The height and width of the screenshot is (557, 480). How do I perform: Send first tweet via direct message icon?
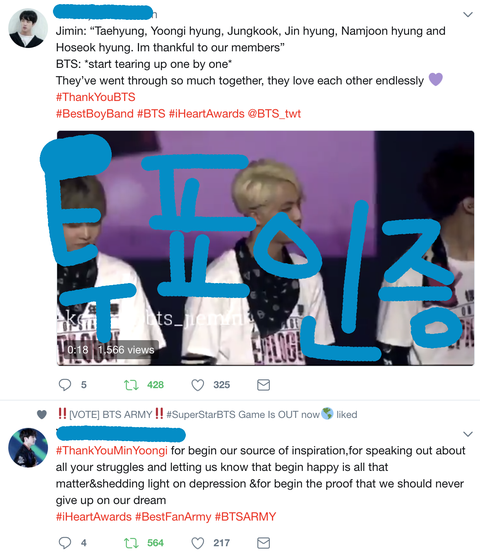click(263, 385)
